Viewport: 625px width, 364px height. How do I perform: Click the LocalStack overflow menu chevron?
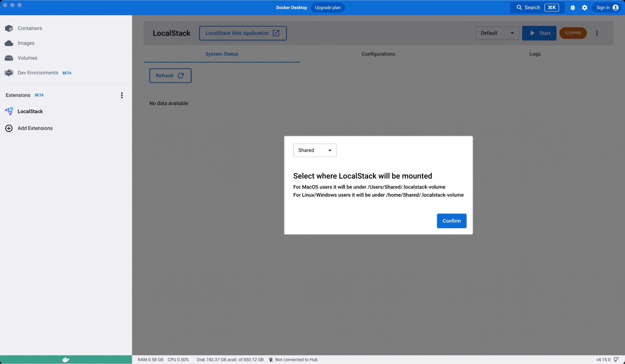coord(597,33)
